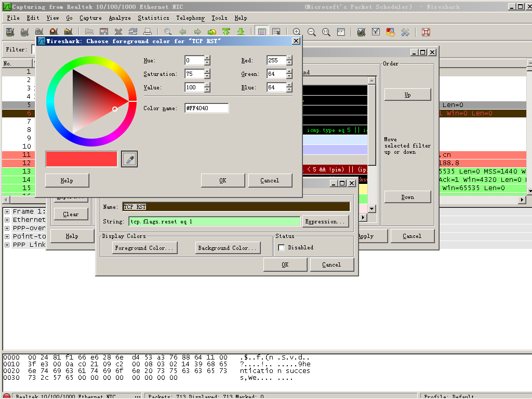
Task: Click the filter String field tcp.flags.reset
Action: pyautogui.click(x=215, y=221)
